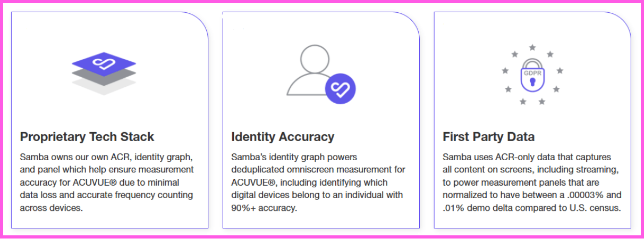Click the First Party Data description paragraph
Image resolution: width=644 pixels, height=239 pixels.
pyautogui.click(x=532, y=183)
